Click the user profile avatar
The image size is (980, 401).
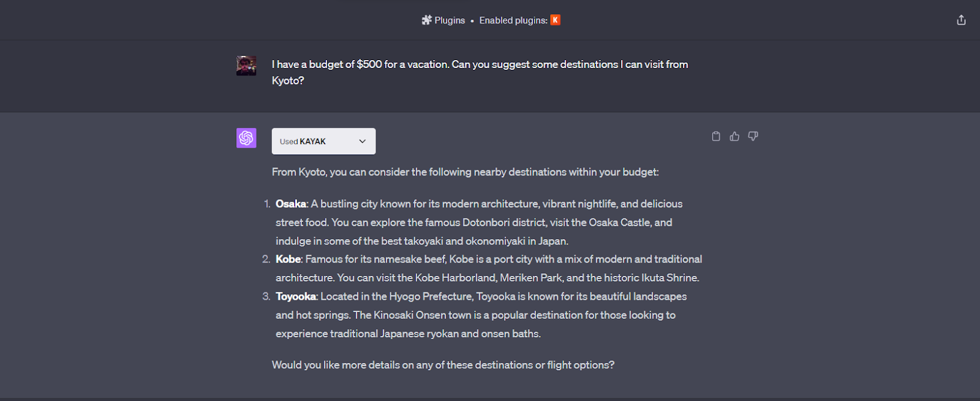tap(246, 66)
